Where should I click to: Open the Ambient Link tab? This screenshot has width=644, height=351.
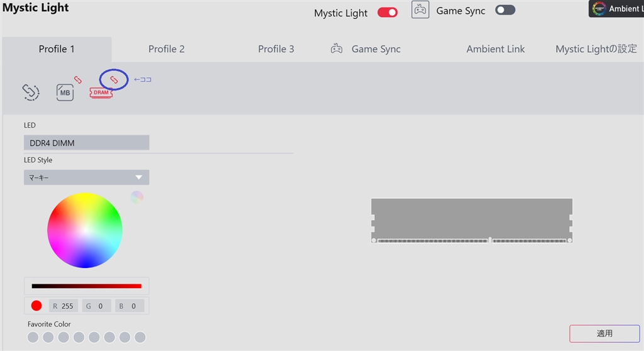(496, 49)
